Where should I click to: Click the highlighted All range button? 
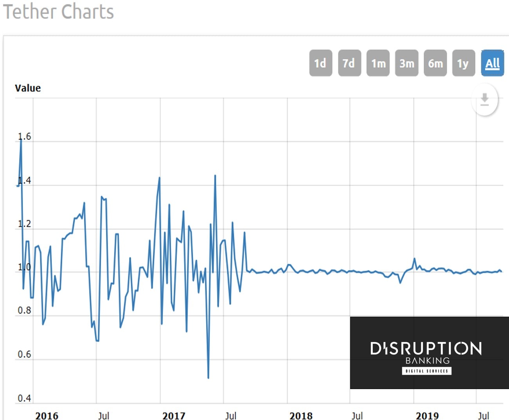tap(492, 63)
